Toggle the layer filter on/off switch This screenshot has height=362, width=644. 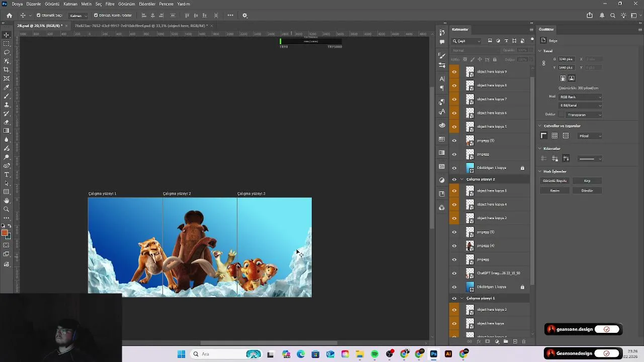532,40
